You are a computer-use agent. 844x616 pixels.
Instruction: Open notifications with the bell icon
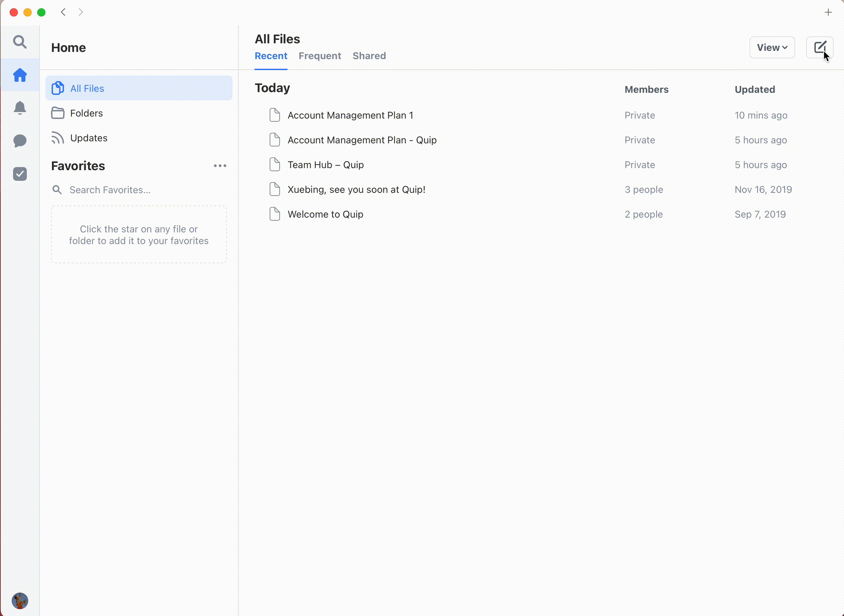click(20, 108)
